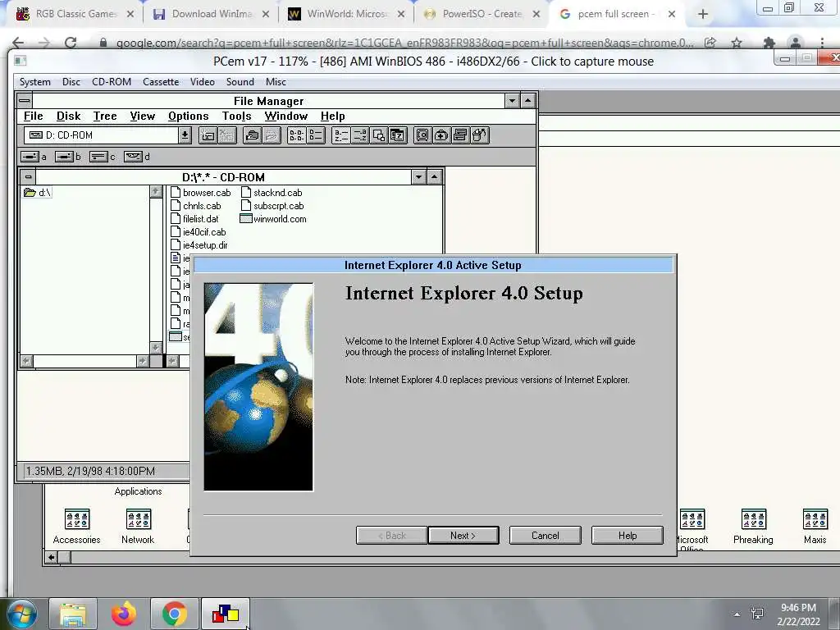Screen dimensions: 840x630
Task: Sort files by name a-z icon
Action: (340, 135)
